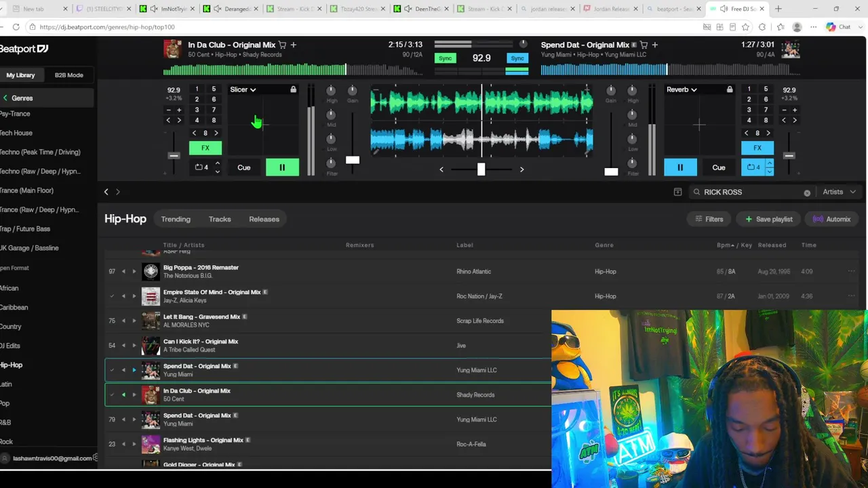Lock the Reverb effect pad
Screen dimensions: 868x488
pos(729,89)
